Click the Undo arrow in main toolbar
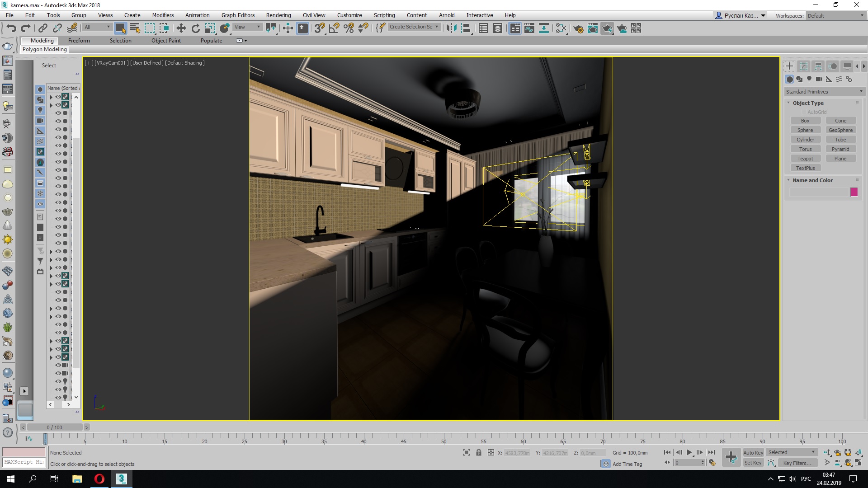 (11, 28)
